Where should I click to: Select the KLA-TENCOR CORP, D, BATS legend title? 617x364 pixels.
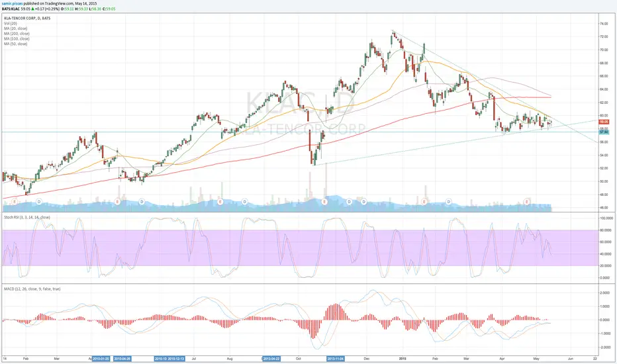pyautogui.click(x=27, y=18)
